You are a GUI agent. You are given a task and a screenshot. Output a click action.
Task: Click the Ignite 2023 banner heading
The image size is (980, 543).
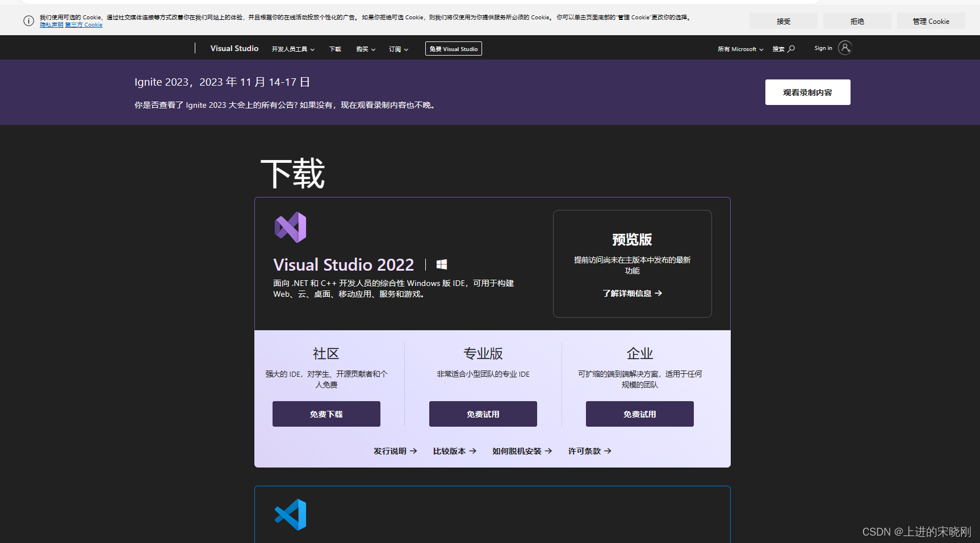(x=222, y=82)
